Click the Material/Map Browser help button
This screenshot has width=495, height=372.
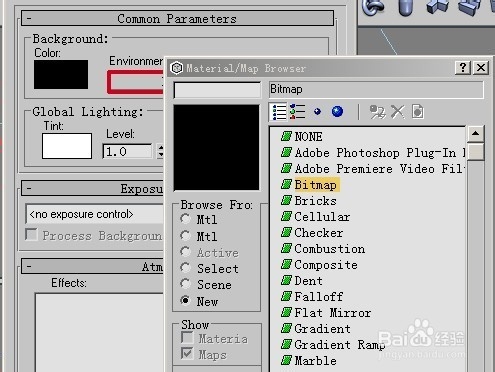(463, 68)
